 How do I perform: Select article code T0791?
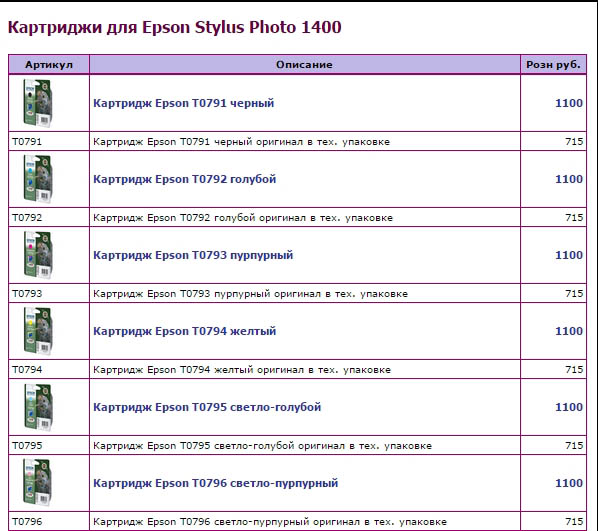(x=27, y=142)
